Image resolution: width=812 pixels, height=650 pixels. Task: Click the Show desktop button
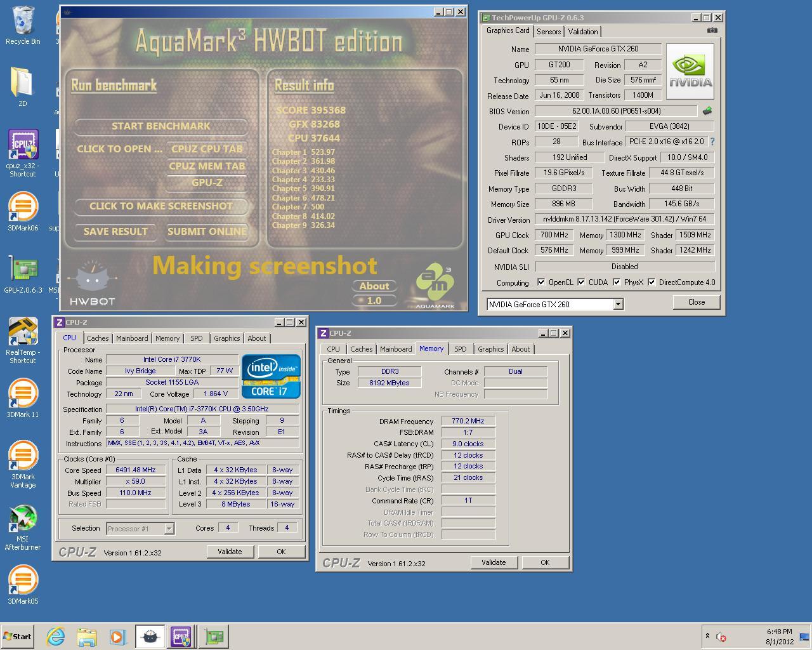[x=804, y=637]
